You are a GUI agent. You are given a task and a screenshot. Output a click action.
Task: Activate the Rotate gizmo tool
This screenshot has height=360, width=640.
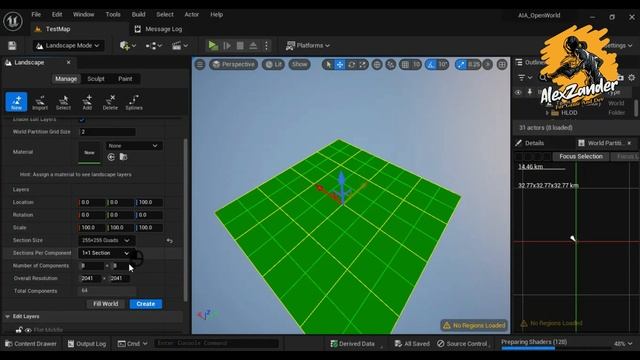[x=351, y=64]
